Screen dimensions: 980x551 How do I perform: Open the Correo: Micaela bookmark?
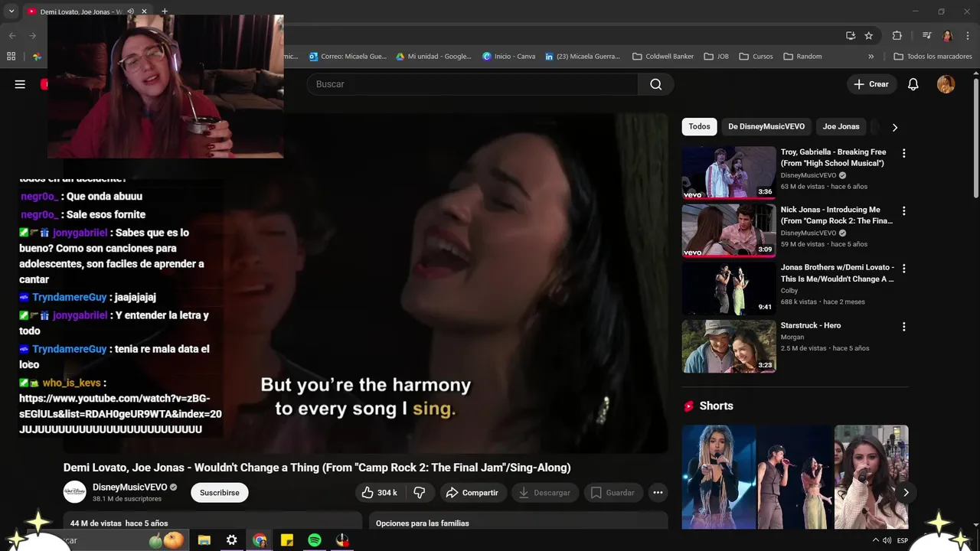[348, 56]
